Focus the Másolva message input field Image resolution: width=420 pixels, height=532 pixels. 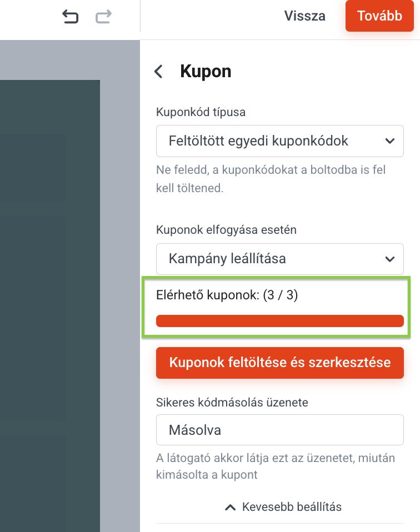click(x=280, y=429)
